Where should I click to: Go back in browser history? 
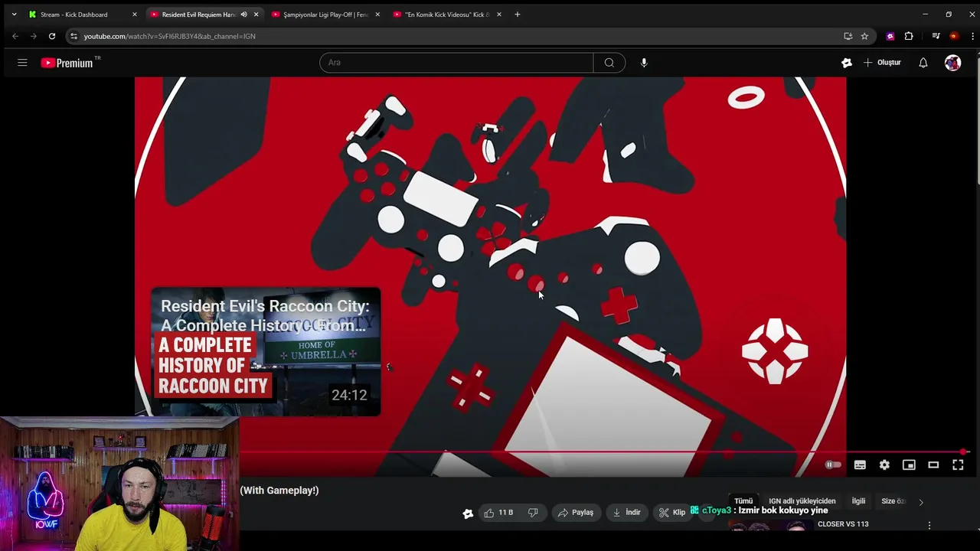(15, 36)
